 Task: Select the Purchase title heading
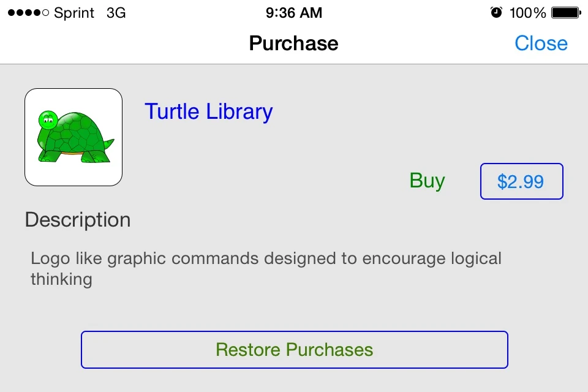[x=293, y=43]
